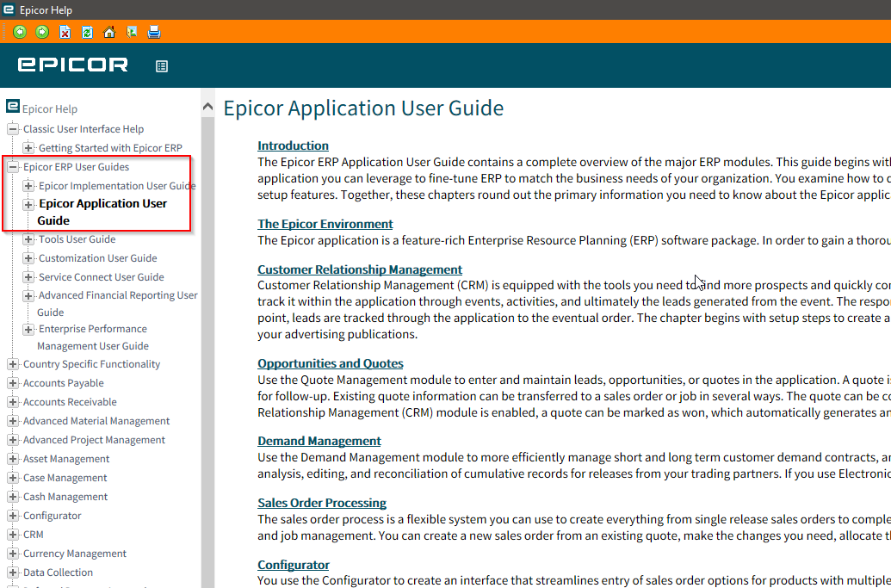The width and height of the screenshot is (891, 588).
Task: Select the Data Collection label
Action: (58, 573)
